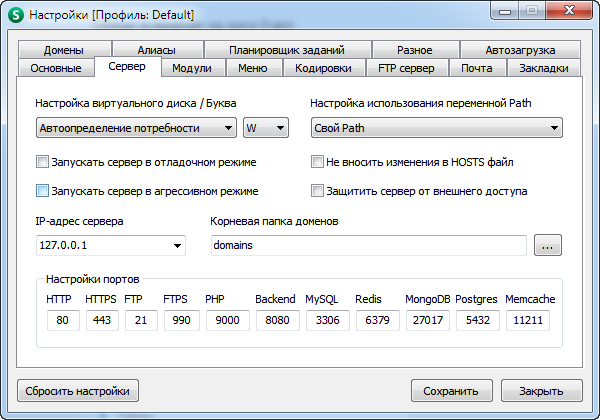Expand the drive letter W dropdown
The height and width of the screenshot is (420, 600).
[265, 128]
